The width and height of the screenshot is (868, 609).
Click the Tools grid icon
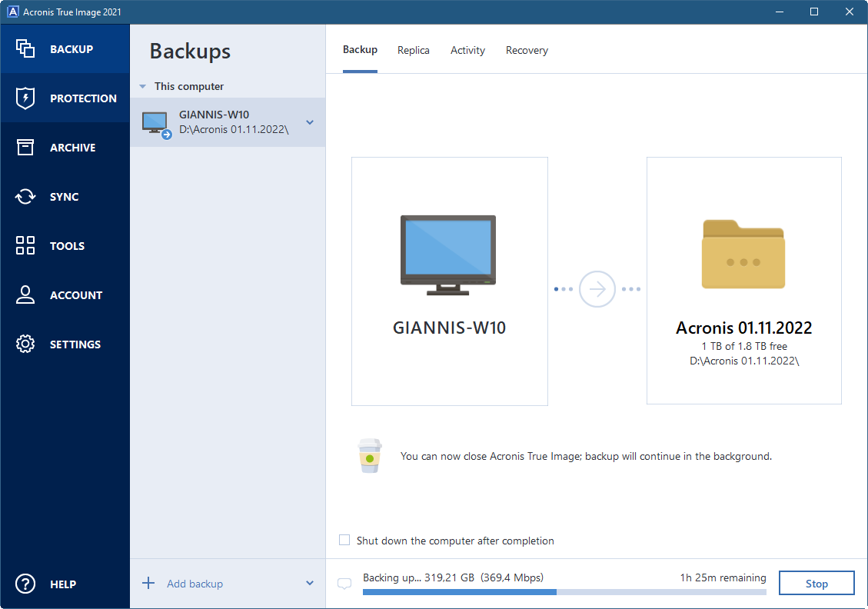(x=25, y=245)
